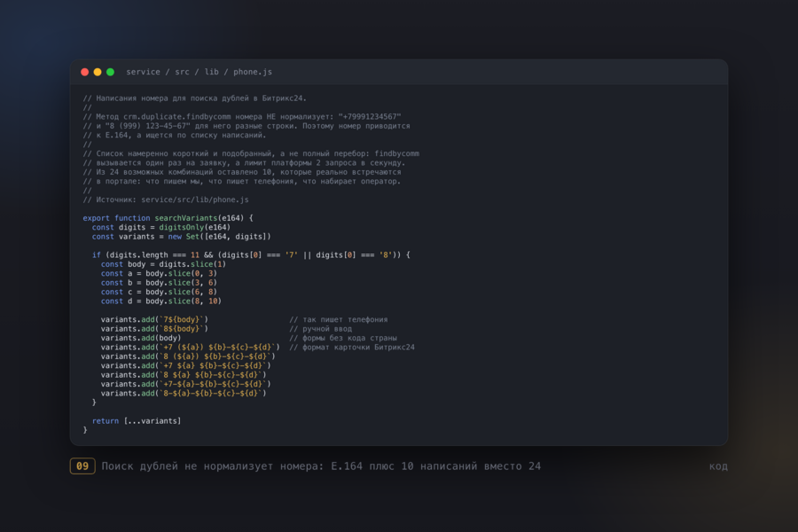Click the line "const digits = digitsOnly(e164)"
Image resolution: width=798 pixels, height=532 pixels.
(x=160, y=227)
